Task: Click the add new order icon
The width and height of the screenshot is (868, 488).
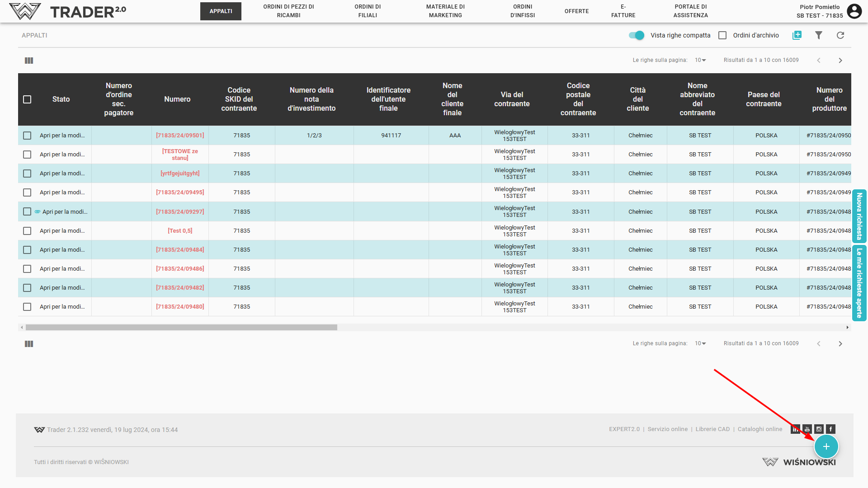Action: tap(797, 35)
